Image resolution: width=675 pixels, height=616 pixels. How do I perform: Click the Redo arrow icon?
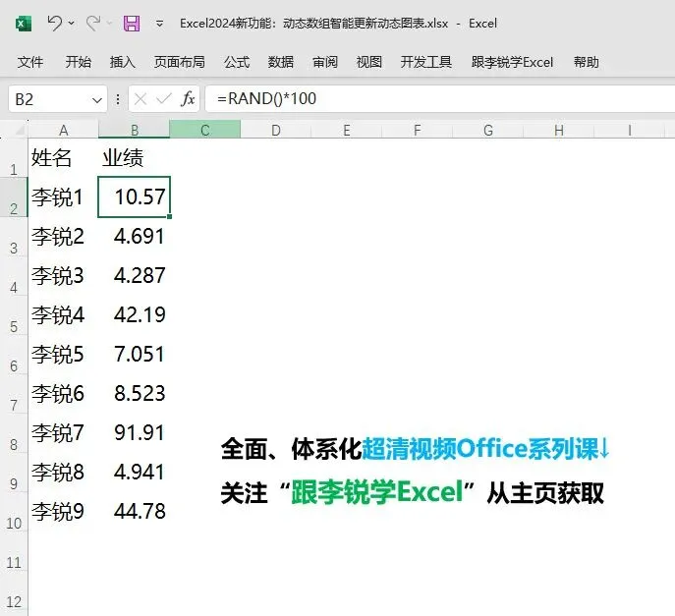[x=93, y=23]
